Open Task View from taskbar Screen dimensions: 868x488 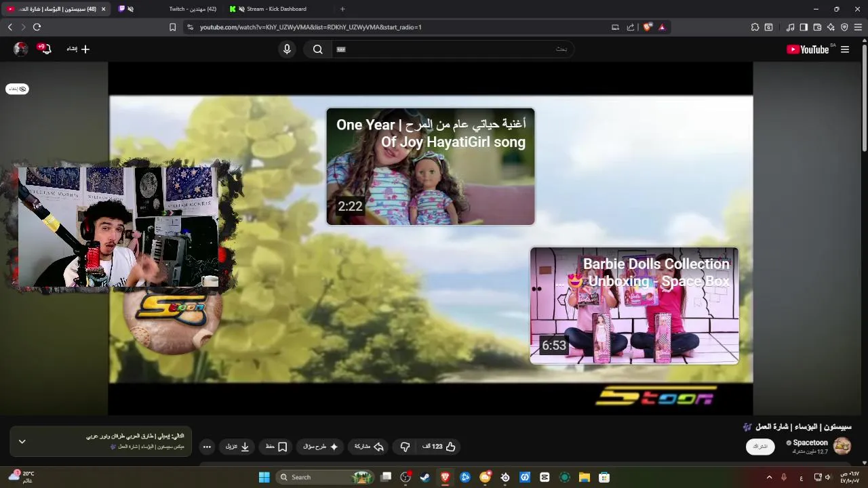[x=386, y=477]
